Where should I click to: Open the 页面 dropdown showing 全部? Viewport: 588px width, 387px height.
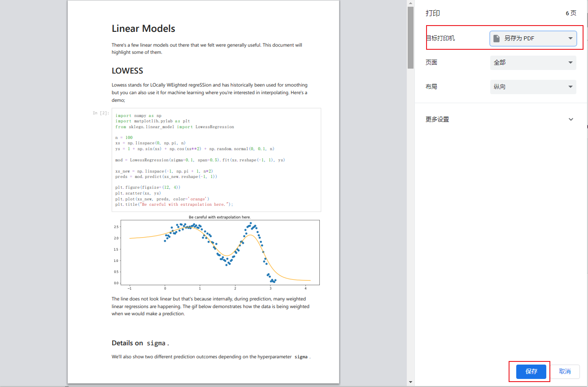[x=533, y=63]
